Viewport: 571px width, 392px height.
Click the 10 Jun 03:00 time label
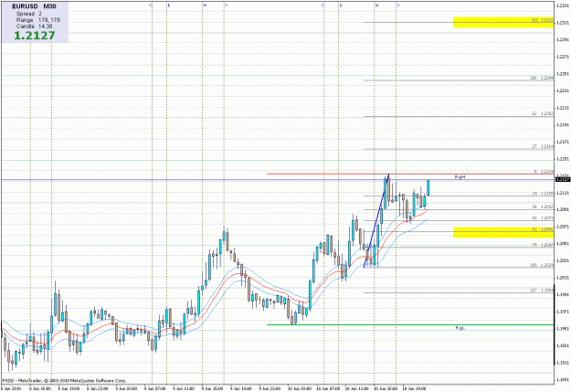(x=299, y=388)
